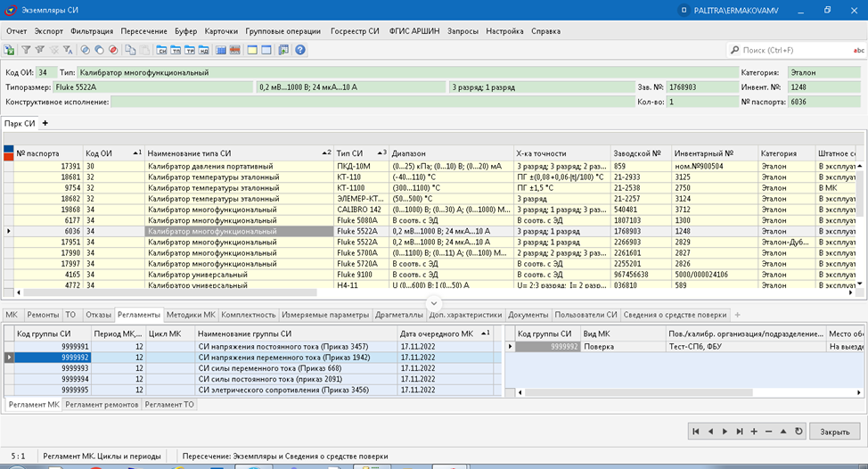The image size is (868, 469).
Task: Click the yellow panel layout icon
Action: (x=252, y=50)
